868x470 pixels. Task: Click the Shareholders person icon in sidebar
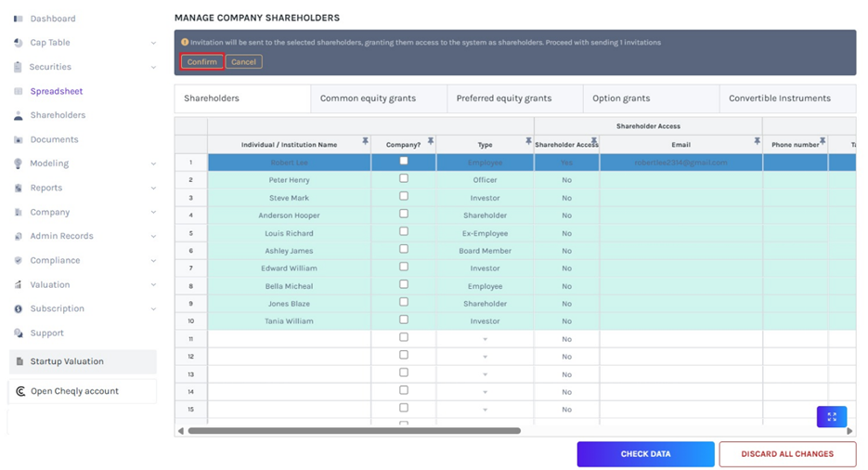tap(19, 116)
